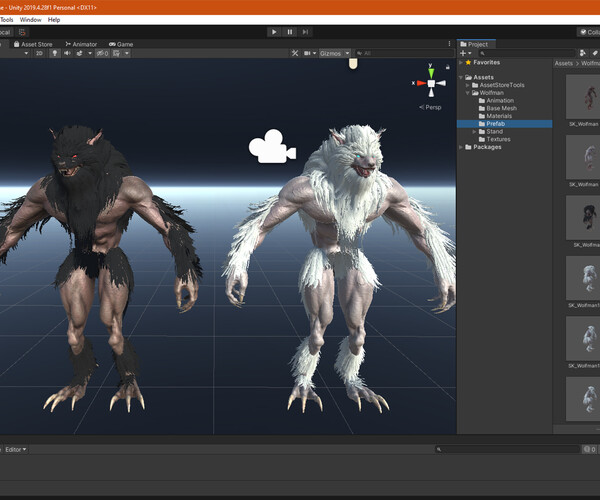Open the search by label filter icon
Viewport: 600px width, 500px height.
click(595, 53)
